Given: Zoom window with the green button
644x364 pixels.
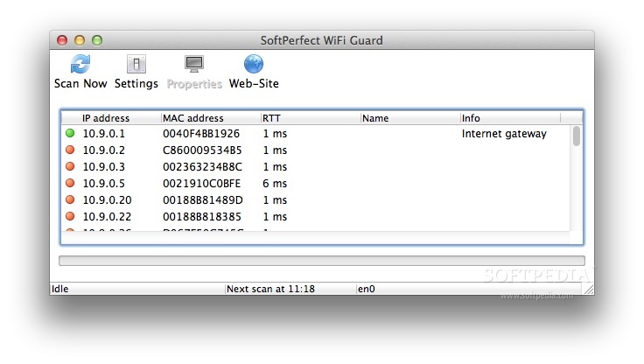Looking at the screenshot, I should [x=97, y=40].
